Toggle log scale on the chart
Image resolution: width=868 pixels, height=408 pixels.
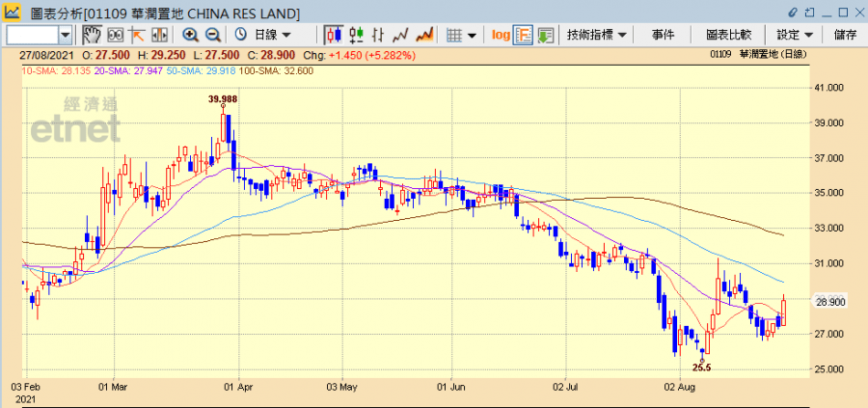coord(501,35)
